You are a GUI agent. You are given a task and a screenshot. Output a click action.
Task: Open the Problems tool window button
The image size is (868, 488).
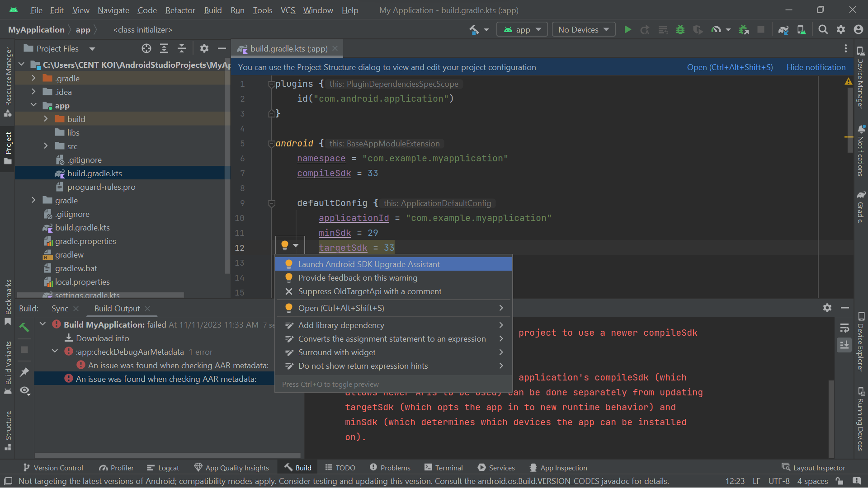[x=390, y=468]
